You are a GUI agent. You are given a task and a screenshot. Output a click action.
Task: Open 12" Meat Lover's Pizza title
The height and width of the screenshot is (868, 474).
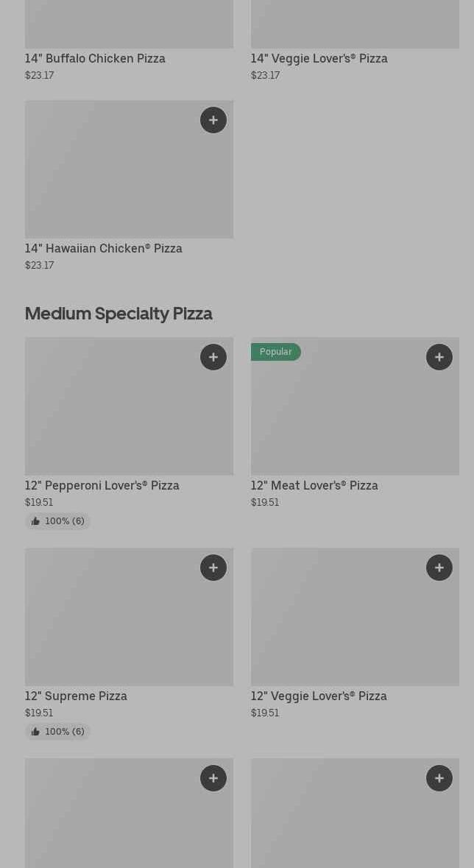314,485
